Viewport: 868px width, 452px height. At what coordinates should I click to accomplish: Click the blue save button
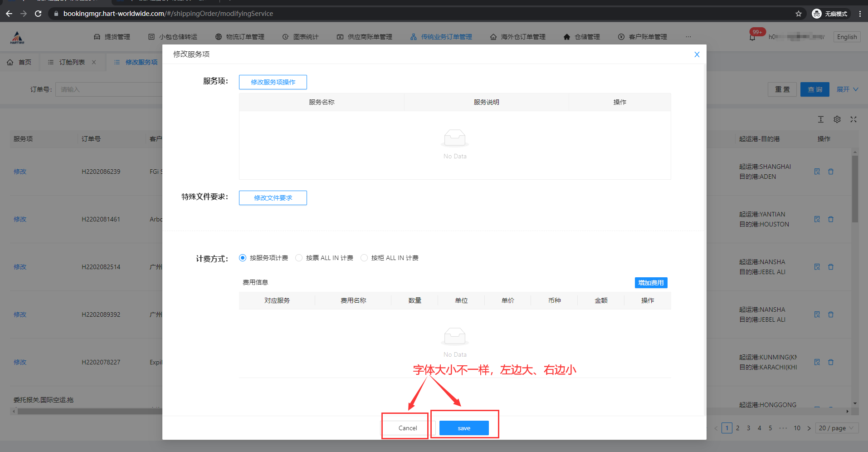click(x=463, y=428)
